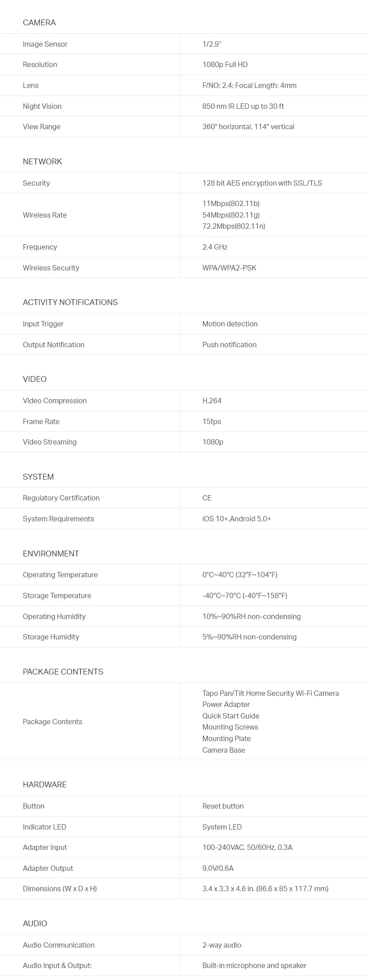Click the 72.2Mbps(802.11n) wireless rate text

[234, 226]
